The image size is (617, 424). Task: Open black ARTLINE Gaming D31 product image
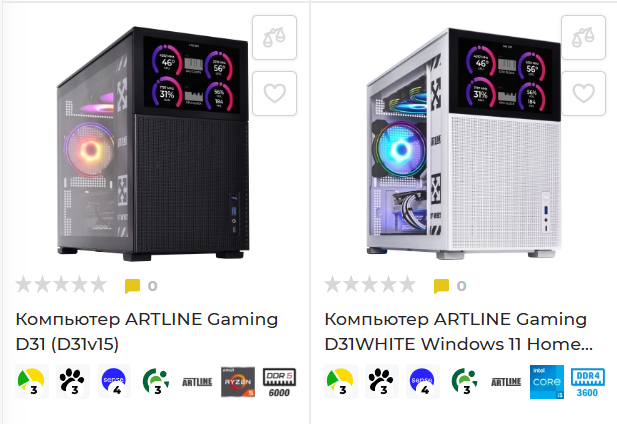coord(153,144)
